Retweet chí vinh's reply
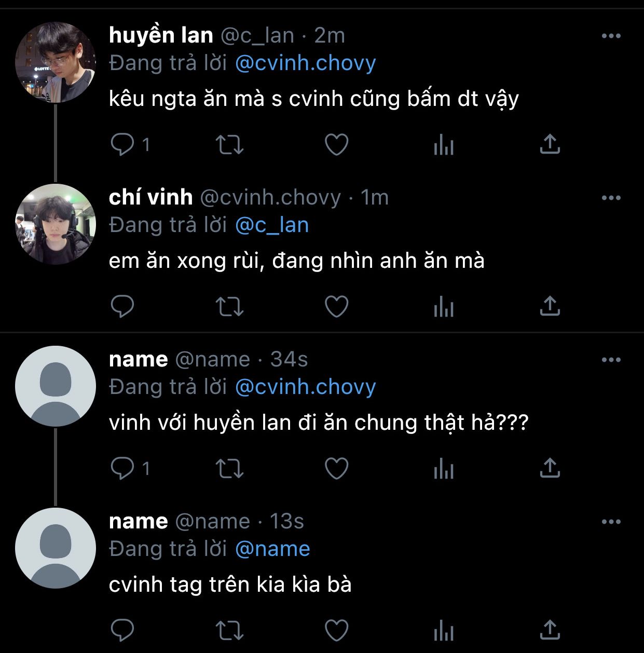 tap(229, 306)
